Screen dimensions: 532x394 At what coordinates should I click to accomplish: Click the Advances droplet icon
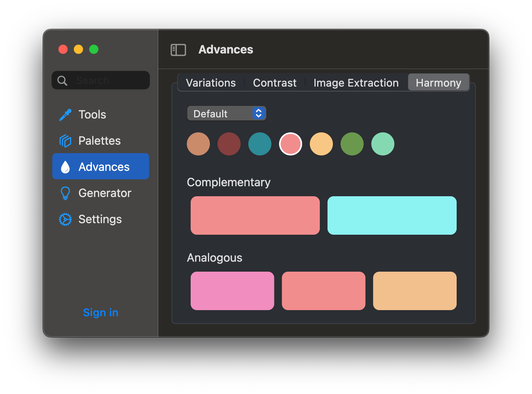(65, 167)
